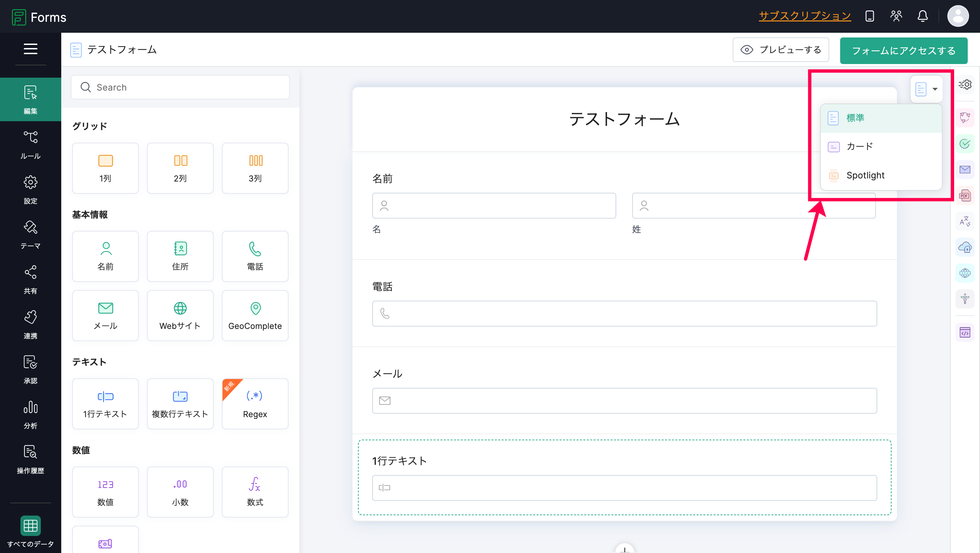
Task: Open the テーマ (Theme) sidebar section
Action: [x=30, y=234]
